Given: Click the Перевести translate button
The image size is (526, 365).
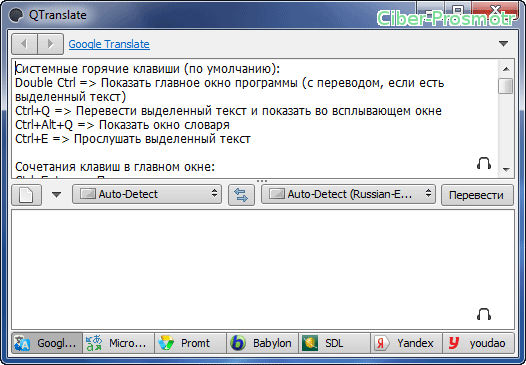Looking at the screenshot, I should pyautogui.click(x=477, y=195).
